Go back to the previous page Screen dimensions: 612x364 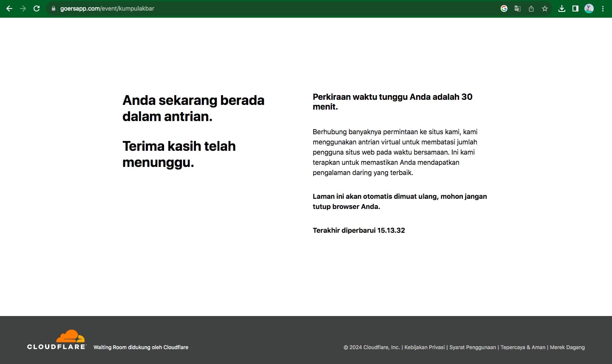(9, 8)
